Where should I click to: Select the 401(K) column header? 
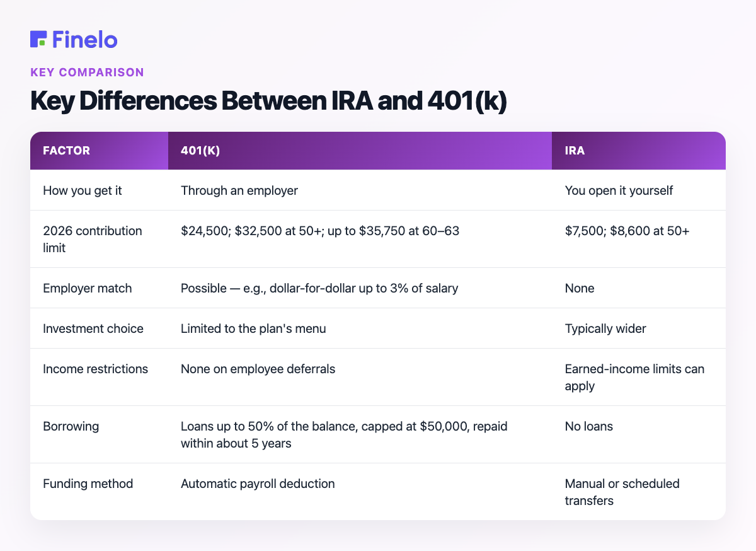pos(360,151)
